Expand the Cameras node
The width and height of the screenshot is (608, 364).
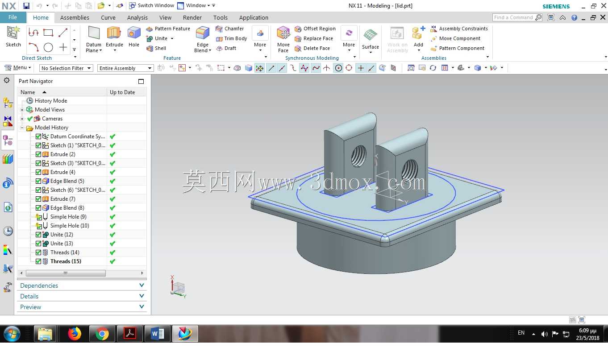coord(22,119)
